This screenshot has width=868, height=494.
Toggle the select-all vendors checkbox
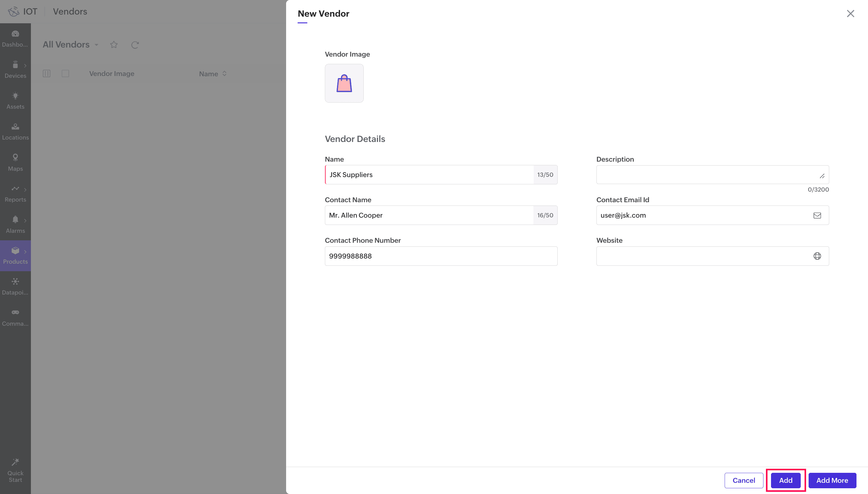coord(65,74)
